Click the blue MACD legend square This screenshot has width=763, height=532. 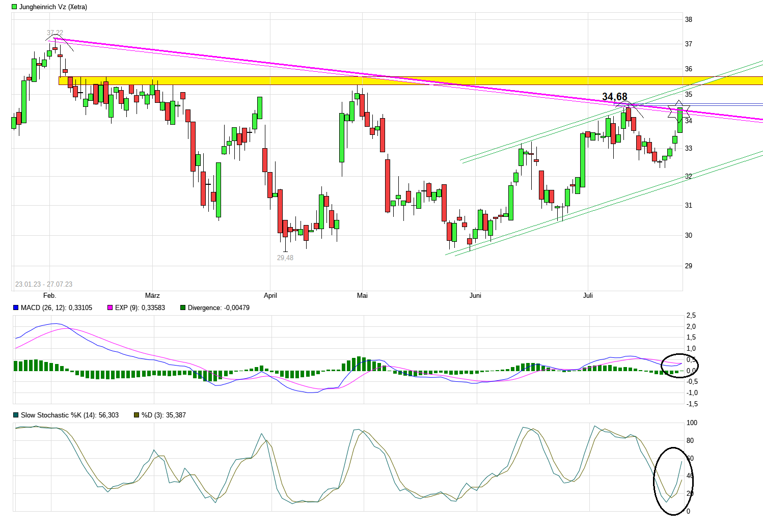pos(16,307)
